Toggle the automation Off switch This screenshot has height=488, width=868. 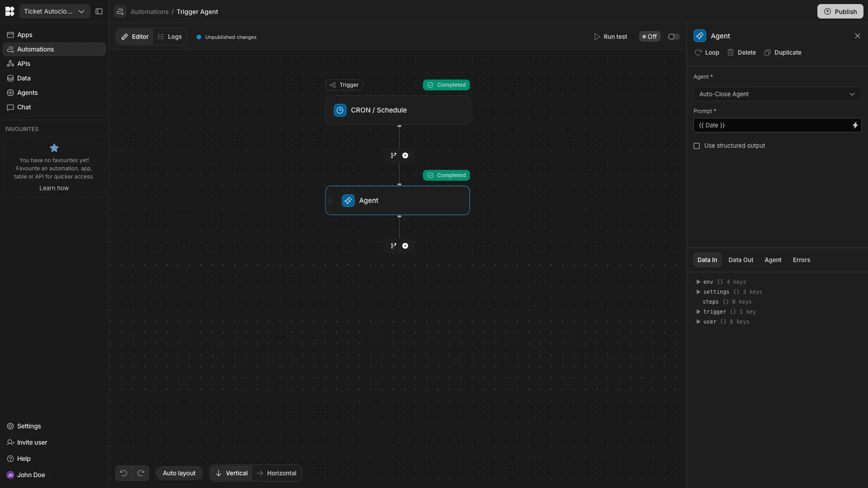pos(673,37)
